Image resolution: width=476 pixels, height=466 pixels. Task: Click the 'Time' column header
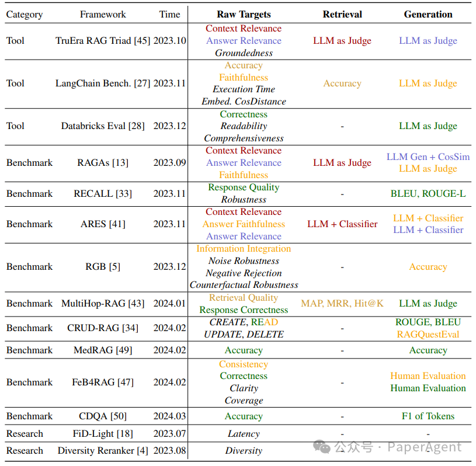click(170, 14)
